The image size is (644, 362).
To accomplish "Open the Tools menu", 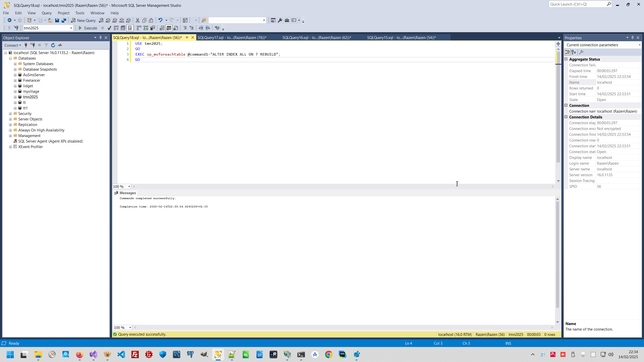I will click(x=79, y=13).
